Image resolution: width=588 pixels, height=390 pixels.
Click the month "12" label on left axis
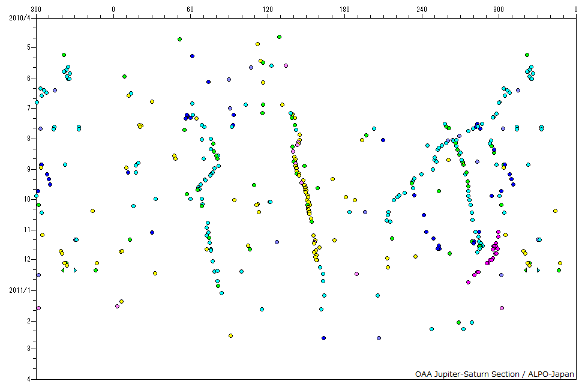tap(27, 259)
